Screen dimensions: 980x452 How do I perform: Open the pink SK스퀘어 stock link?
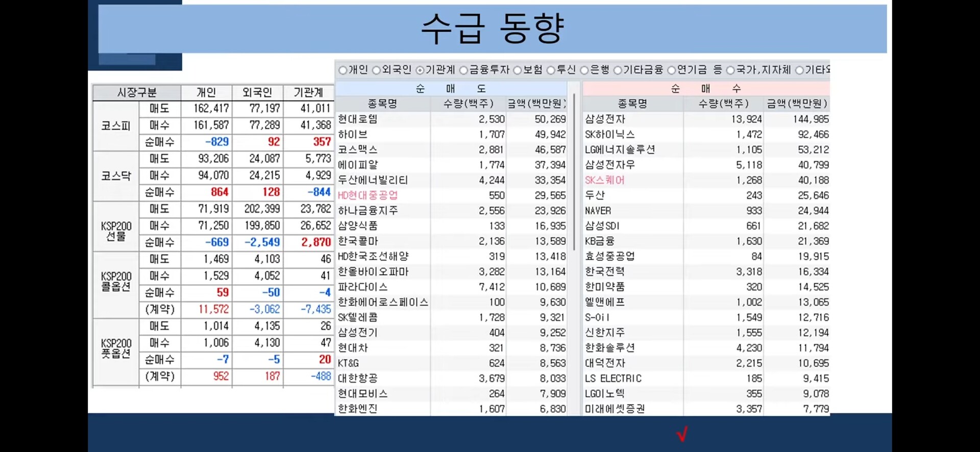click(604, 180)
